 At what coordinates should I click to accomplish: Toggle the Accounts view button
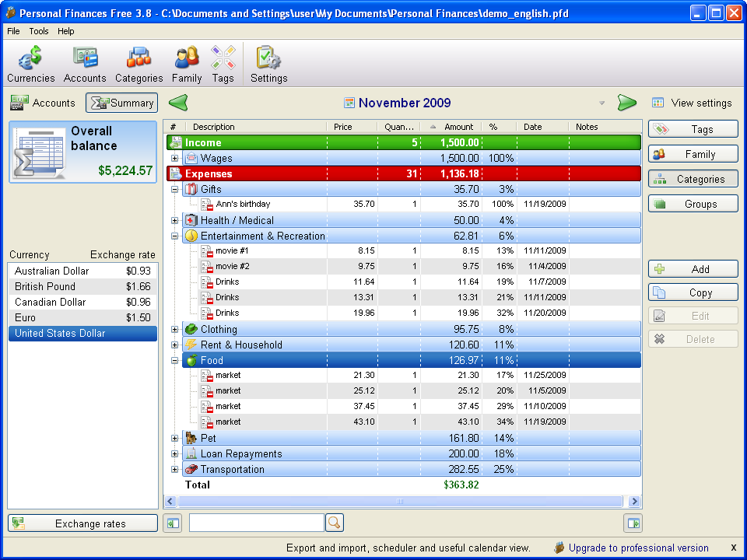click(x=43, y=103)
